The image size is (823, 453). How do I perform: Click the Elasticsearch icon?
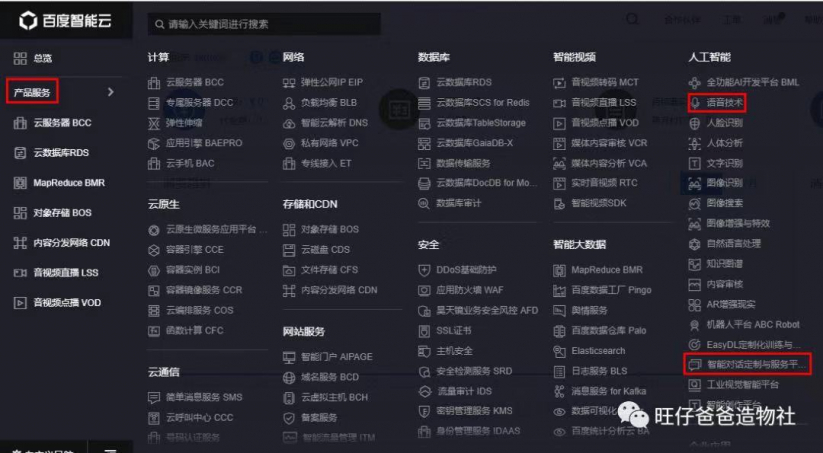point(559,351)
